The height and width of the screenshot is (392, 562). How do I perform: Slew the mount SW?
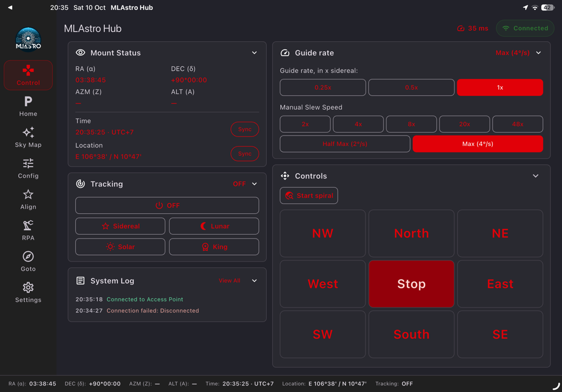[x=323, y=334]
